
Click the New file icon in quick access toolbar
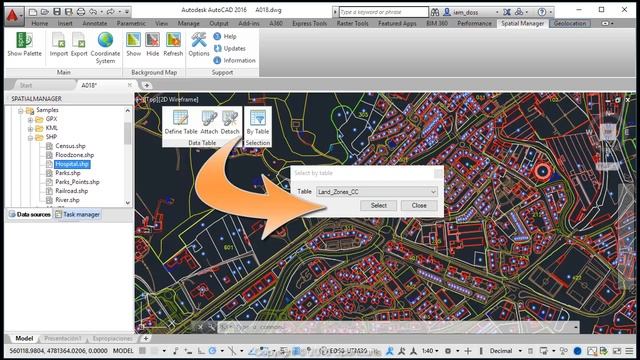click(33, 12)
